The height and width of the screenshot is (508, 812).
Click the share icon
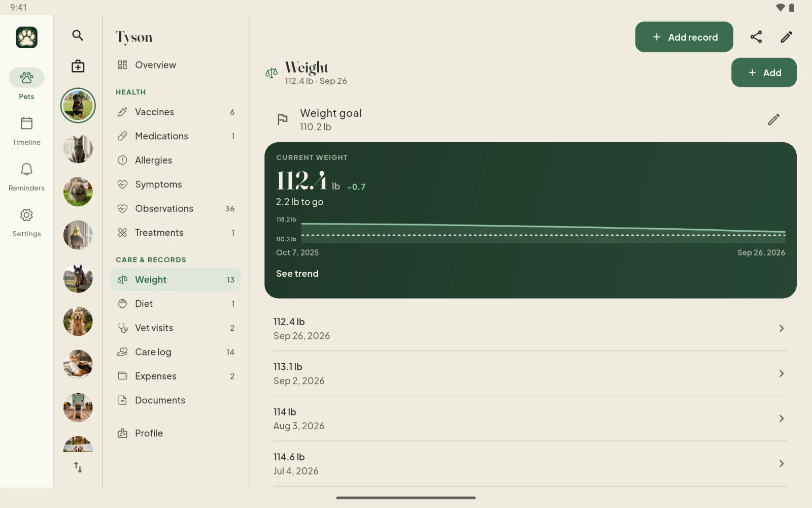[756, 37]
